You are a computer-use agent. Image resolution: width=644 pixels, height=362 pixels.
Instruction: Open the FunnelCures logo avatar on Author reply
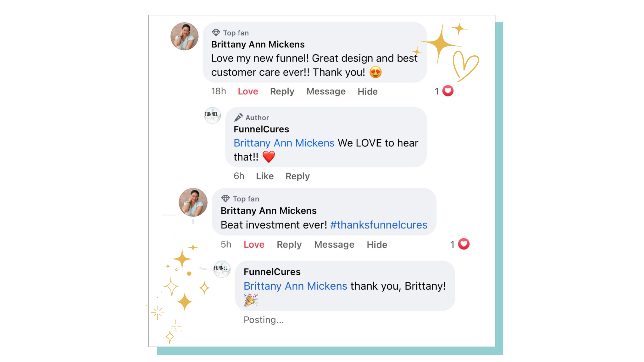pyautogui.click(x=212, y=115)
